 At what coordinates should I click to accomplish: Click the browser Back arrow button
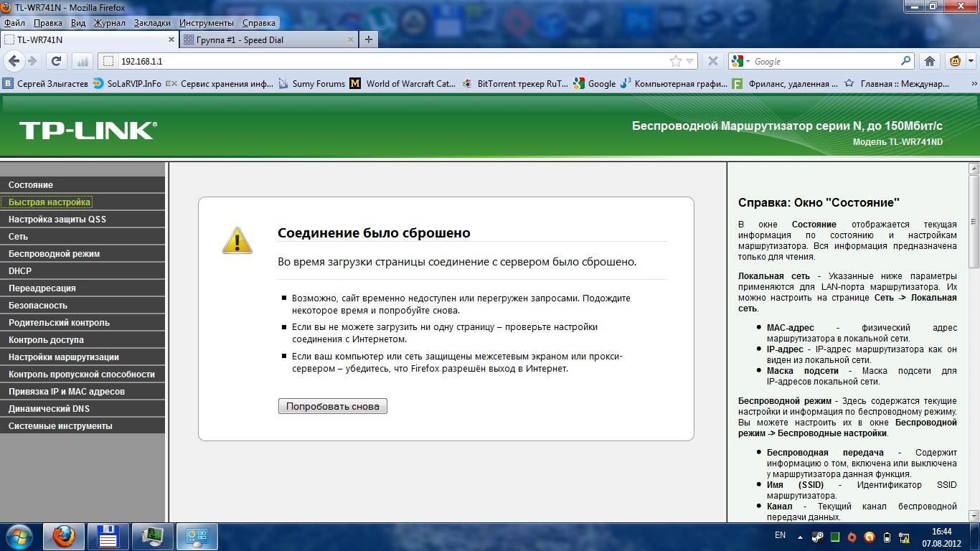pos(13,61)
